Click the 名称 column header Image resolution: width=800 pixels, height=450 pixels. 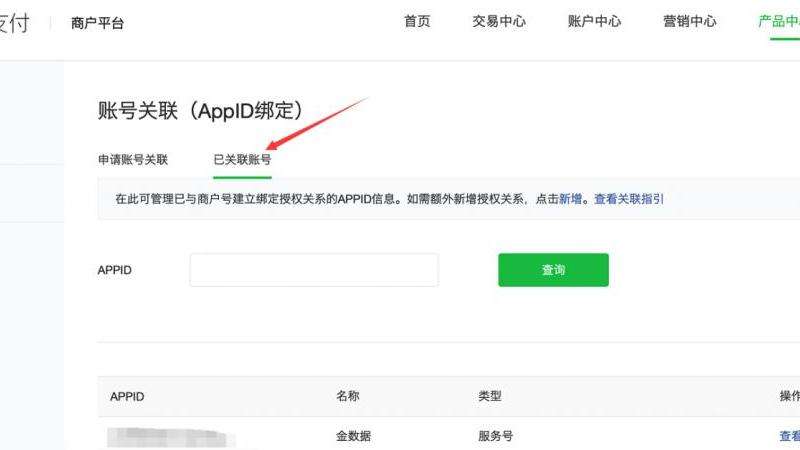pyautogui.click(x=347, y=397)
